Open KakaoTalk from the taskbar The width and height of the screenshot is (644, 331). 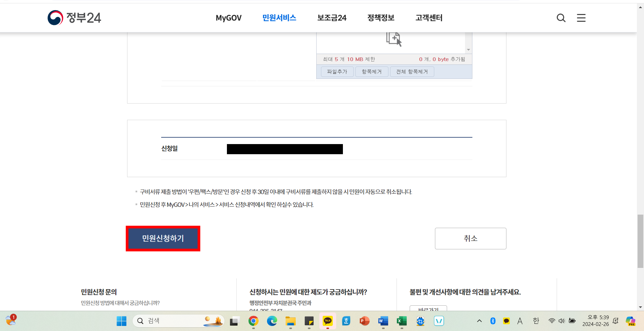(327, 321)
